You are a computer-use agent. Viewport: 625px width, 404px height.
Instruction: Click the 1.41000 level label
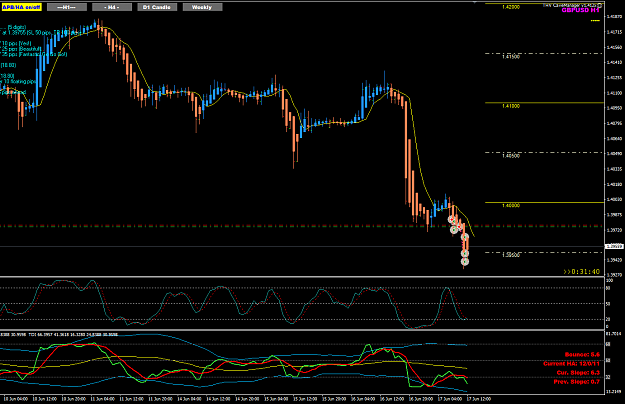coord(511,106)
